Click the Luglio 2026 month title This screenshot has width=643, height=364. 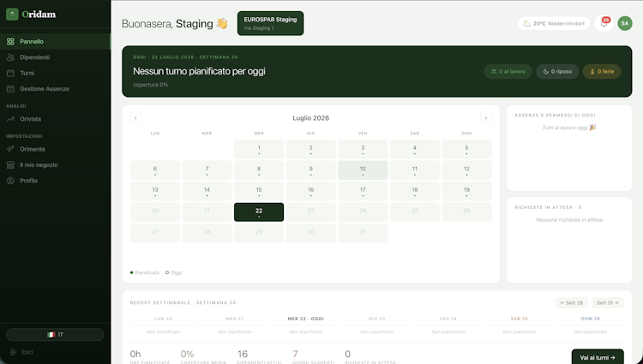click(311, 118)
